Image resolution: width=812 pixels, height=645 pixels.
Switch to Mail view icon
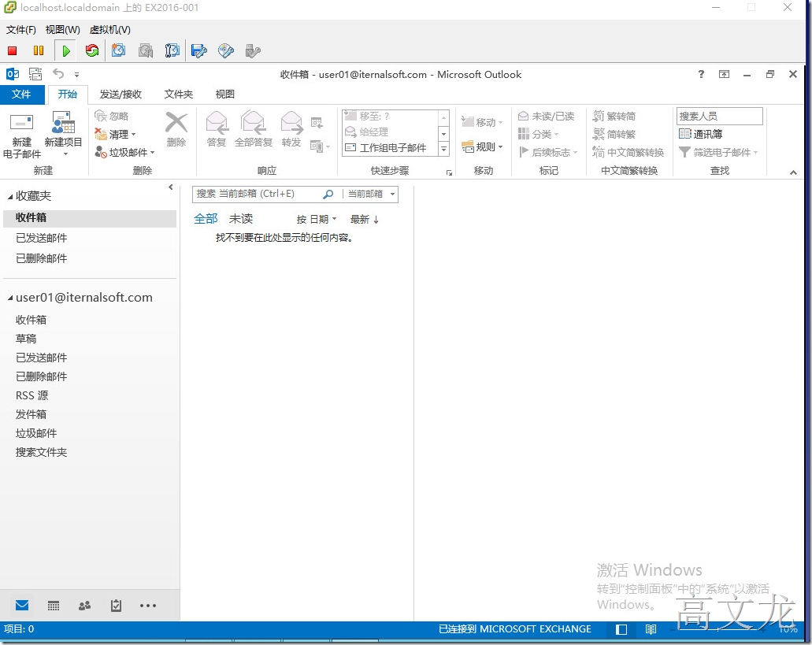(x=22, y=605)
